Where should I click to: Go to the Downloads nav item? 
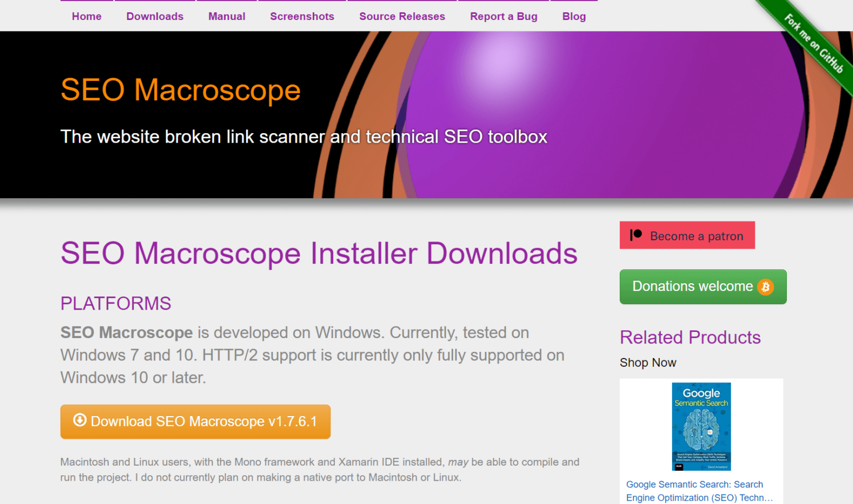click(155, 16)
